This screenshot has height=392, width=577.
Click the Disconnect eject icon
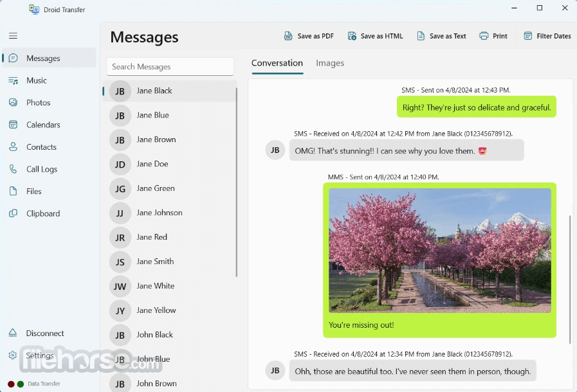13,333
